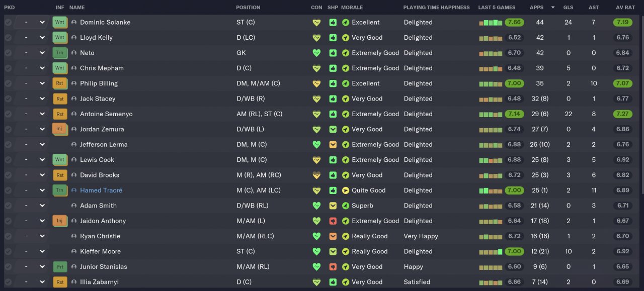Click the player info icon beside Kieffer Moore
This screenshot has height=291, width=644.
click(74, 251)
